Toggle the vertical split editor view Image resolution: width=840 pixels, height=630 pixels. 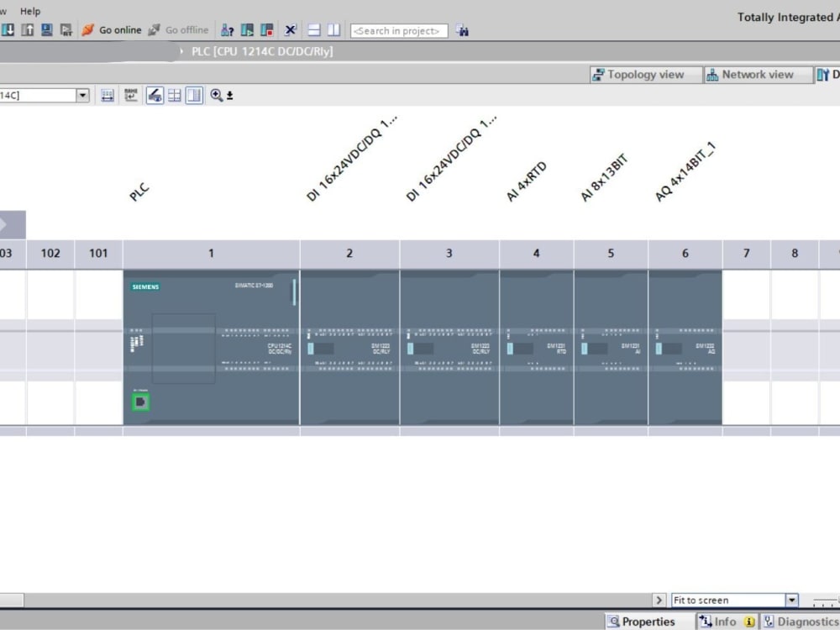(x=333, y=29)
